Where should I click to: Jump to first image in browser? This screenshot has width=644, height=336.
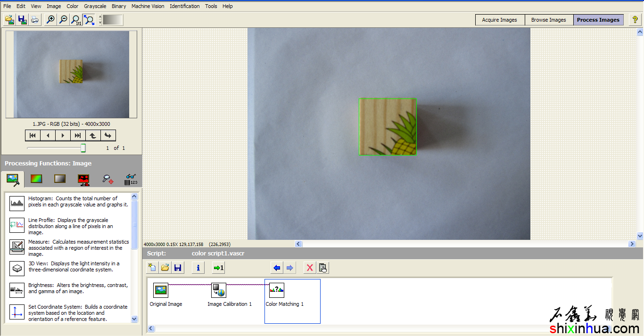[33, 135]
